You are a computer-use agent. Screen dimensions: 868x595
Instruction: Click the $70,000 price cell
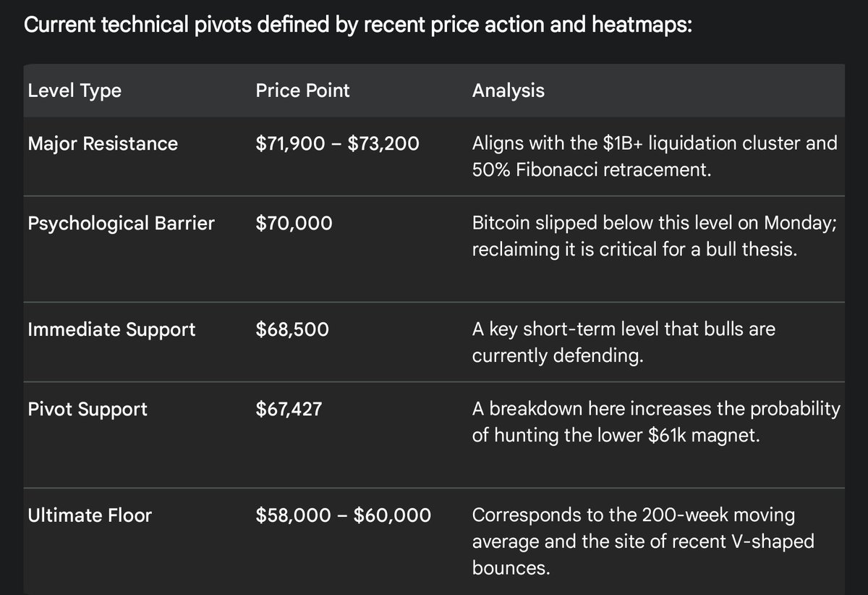(x=294, y=223)
